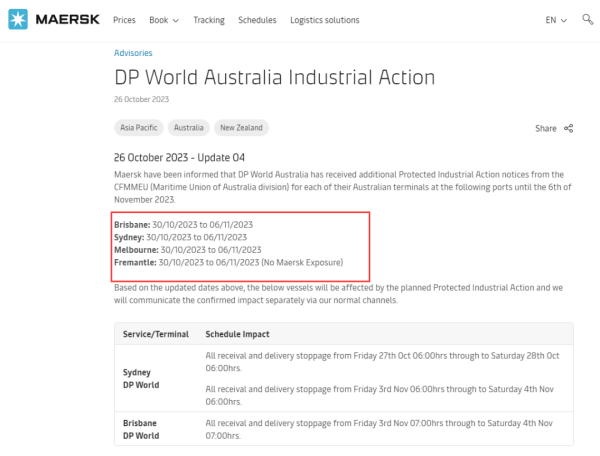The width and height of the screenshot is (600, 456).
Task: Select the Sydney DP World table cell
Action: 142,377
